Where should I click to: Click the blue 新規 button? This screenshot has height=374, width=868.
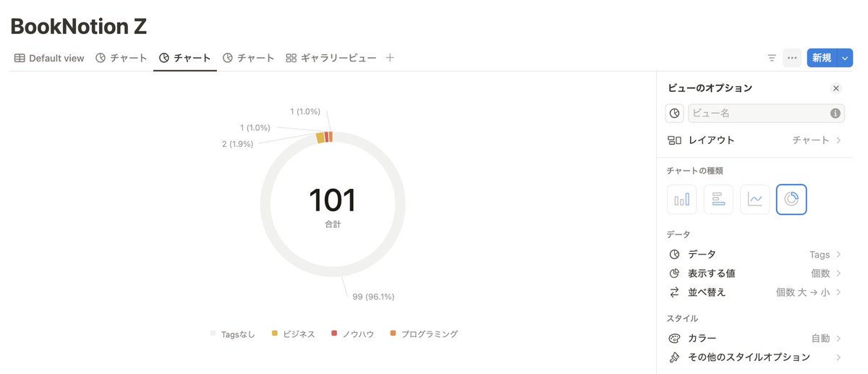(x=822, y=58)
